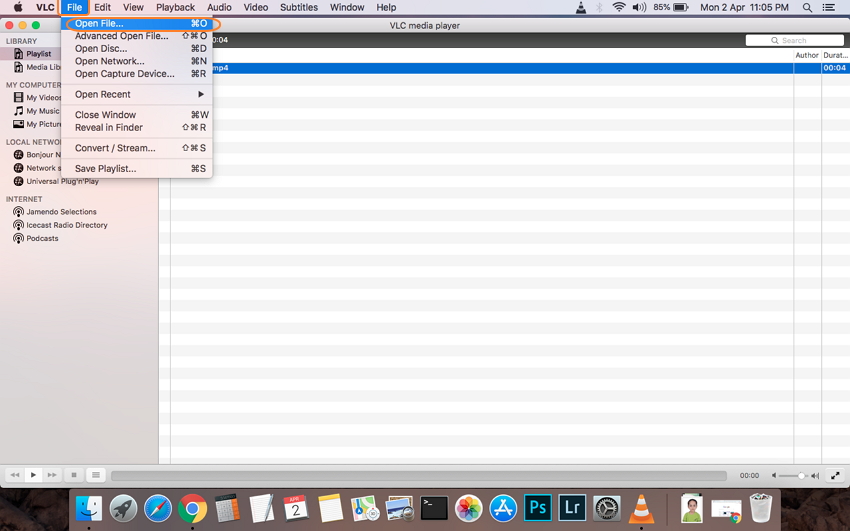Open Photoshop from the Dock

pyautogui.click(x=538, y=508)
